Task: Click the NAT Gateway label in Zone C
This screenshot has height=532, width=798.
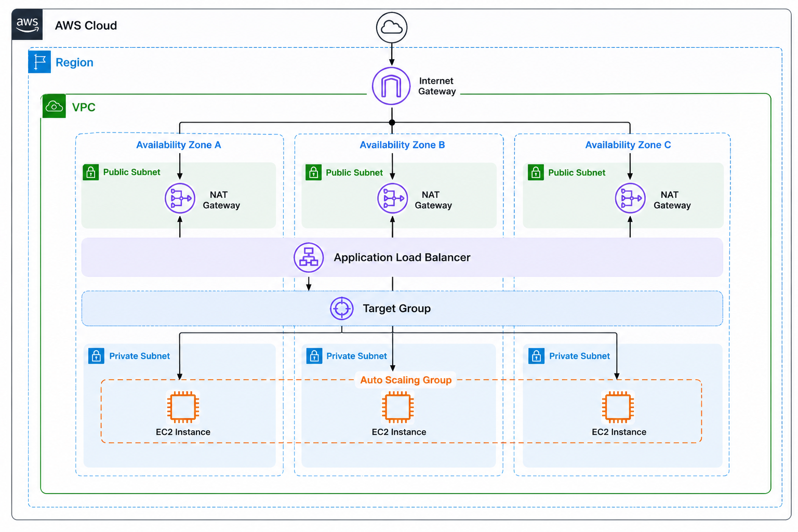Action: tap(672, 200)
